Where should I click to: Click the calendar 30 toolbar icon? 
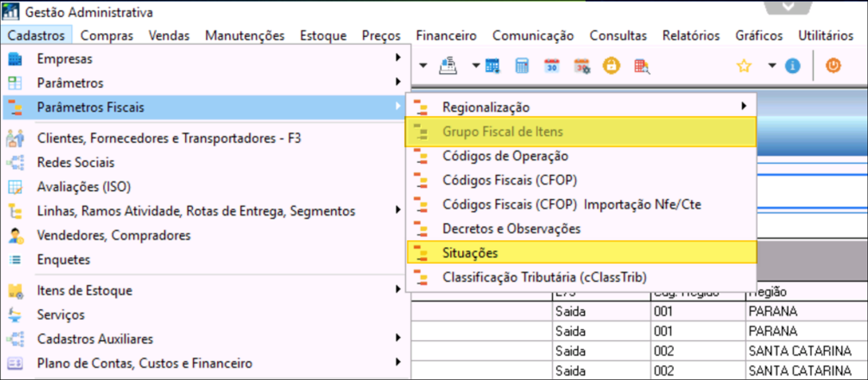(x=552, y=66)
